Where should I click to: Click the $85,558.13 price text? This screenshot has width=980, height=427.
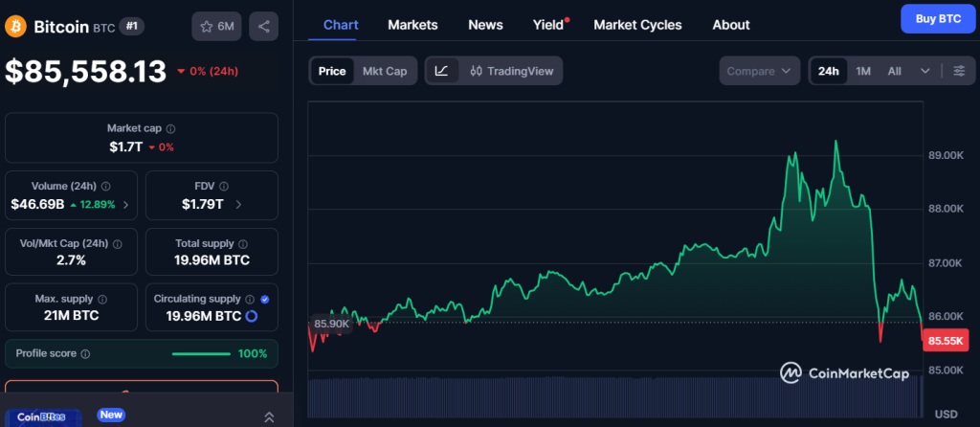click(85, 71)
